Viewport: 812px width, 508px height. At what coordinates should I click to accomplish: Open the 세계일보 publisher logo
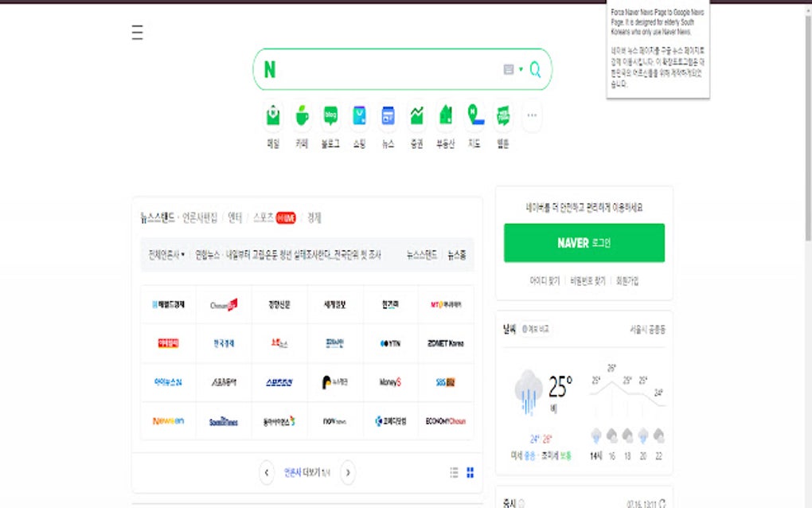click(334, 304)
